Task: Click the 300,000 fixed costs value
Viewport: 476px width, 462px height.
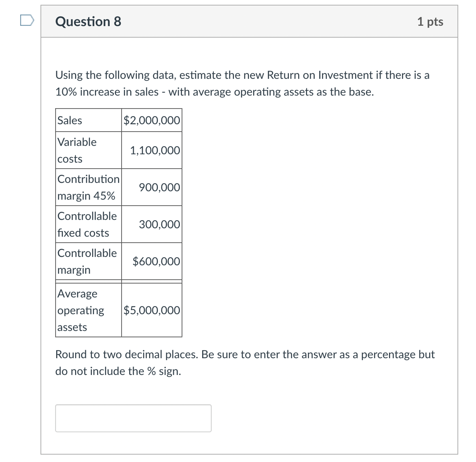Action: 159,225
